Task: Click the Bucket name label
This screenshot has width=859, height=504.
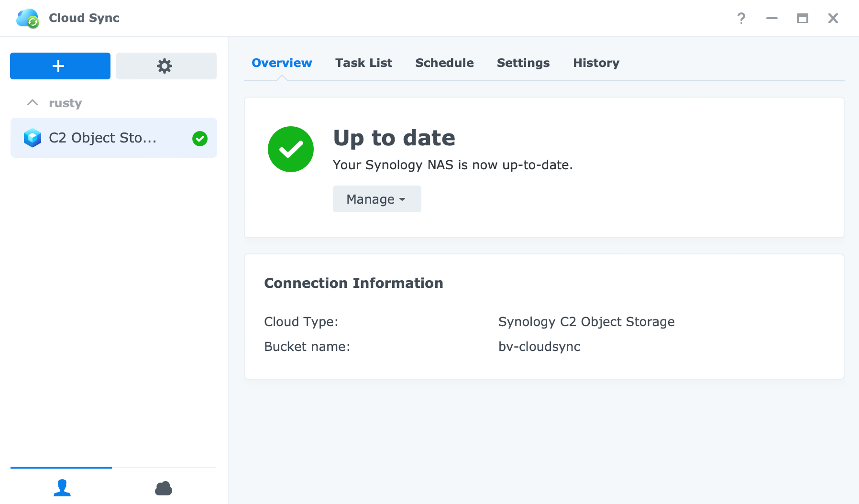Action: [307, 347]
